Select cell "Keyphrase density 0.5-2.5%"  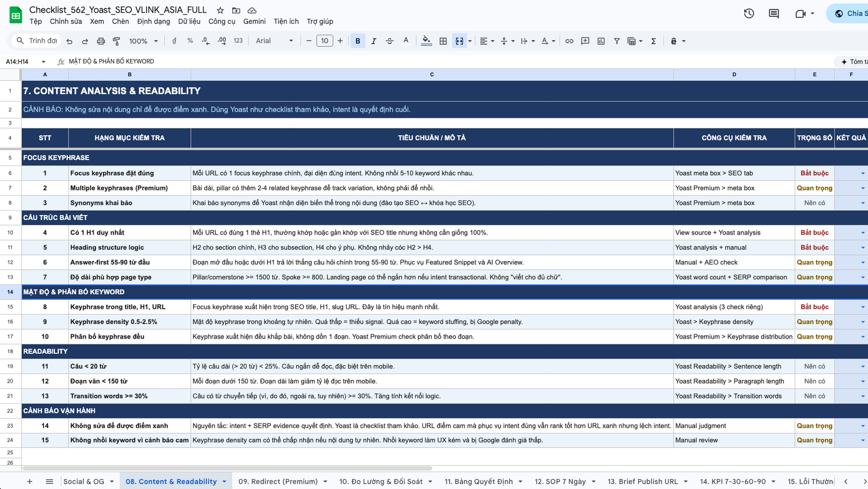coord(130,322)
